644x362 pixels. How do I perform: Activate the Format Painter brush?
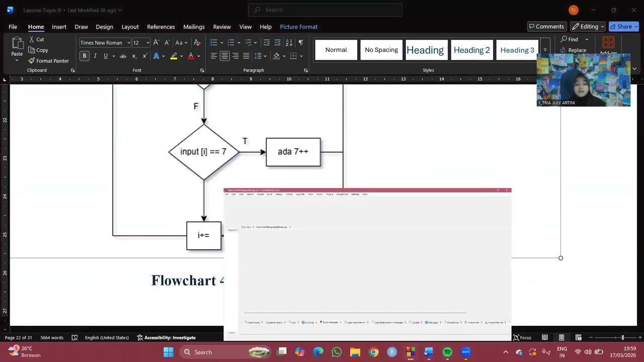point(32,61)
